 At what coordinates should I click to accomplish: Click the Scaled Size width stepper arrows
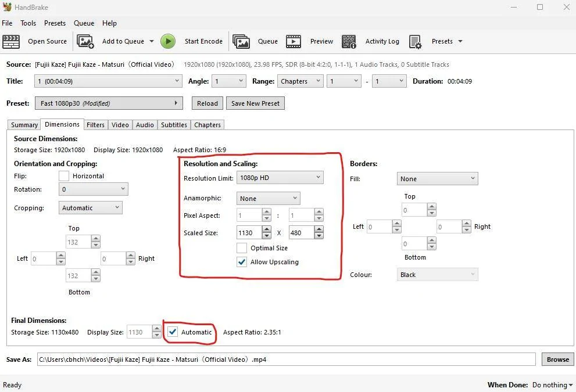coord(267,233)
